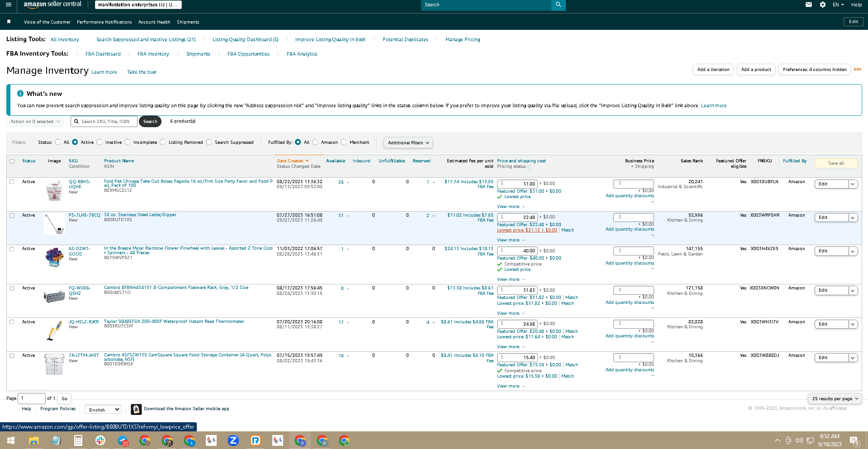The width and height of the screenshot is (868, 449).
Task: Open the Windows notification center
Action: point(854,440)
